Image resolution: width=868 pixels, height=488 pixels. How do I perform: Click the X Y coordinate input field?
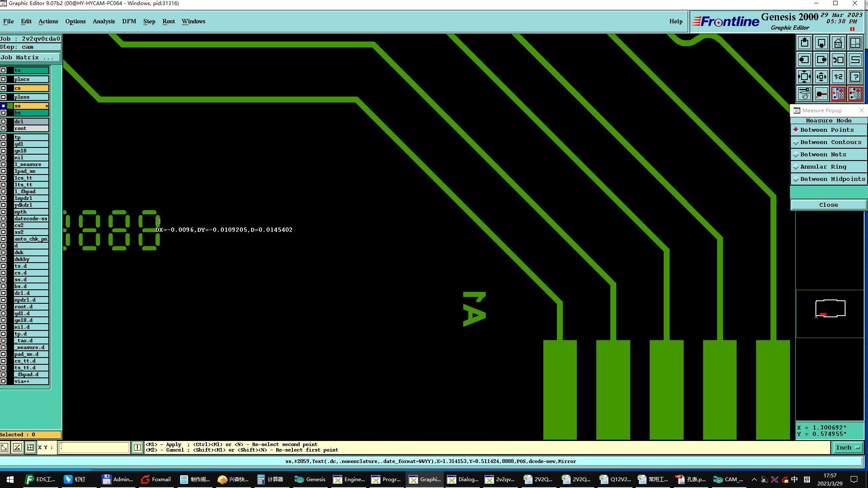click(x=94, y=447)
